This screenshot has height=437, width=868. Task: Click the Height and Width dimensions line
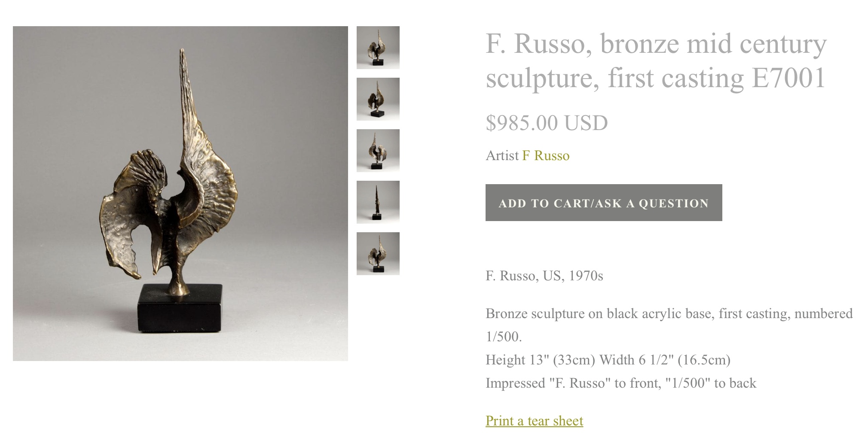point(608,360)
